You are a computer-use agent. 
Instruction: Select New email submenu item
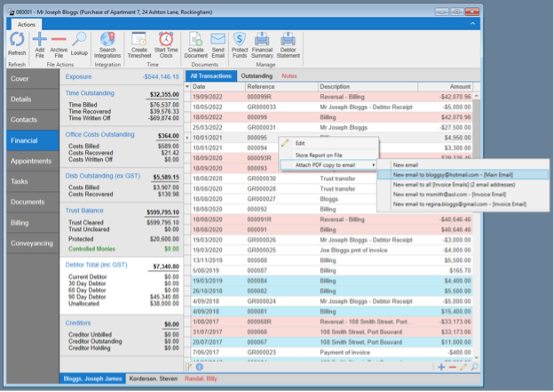[x=463, y=165]
